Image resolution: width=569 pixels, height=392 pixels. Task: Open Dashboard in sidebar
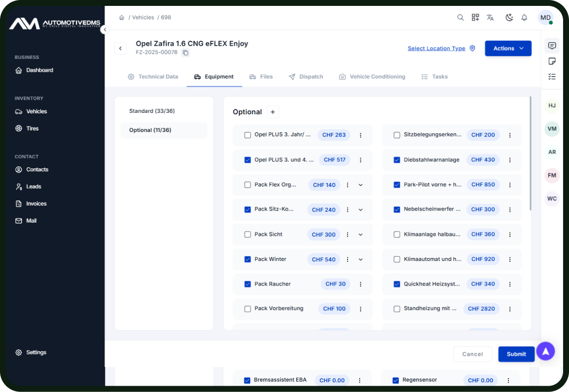(x=34, y=70)
